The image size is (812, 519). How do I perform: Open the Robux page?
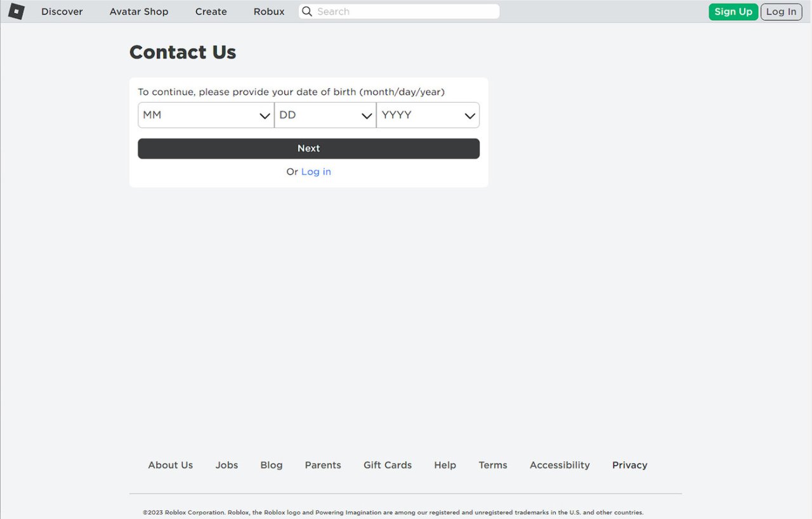pos(269,11)
